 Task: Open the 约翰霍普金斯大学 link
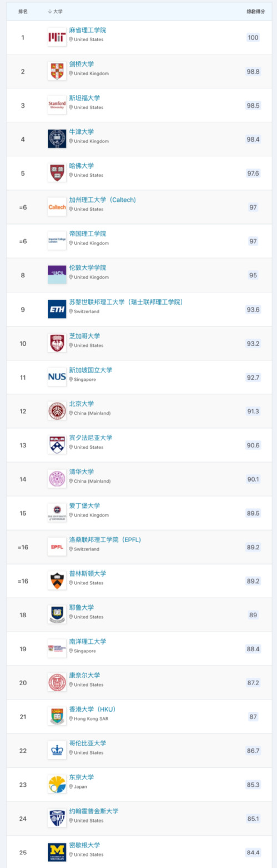tap(93, 811)
